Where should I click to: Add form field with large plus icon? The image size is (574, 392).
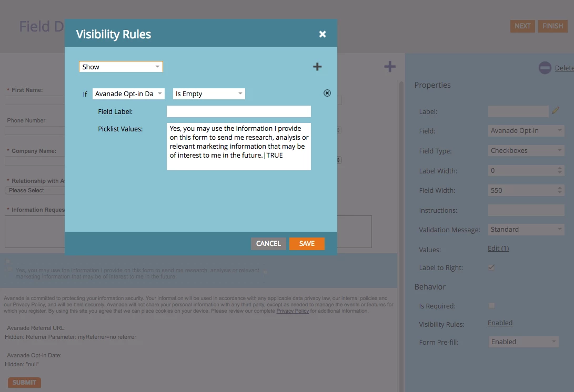[x=390, y=67]
